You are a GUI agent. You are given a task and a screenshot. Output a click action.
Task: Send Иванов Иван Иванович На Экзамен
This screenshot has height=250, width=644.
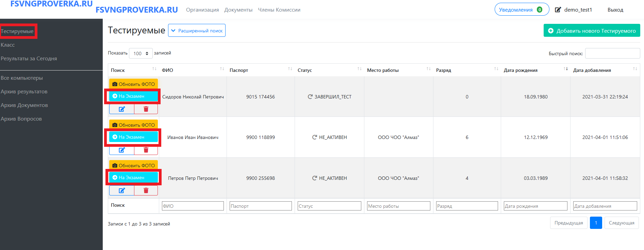tap(133, 137)
